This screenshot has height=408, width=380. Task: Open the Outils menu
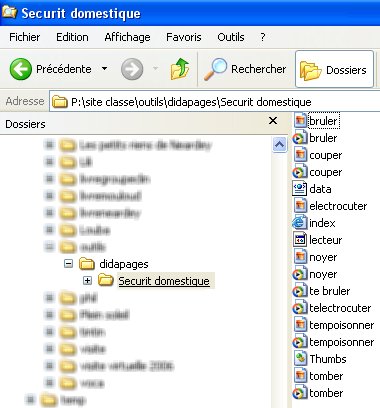(x=231, y=37)
